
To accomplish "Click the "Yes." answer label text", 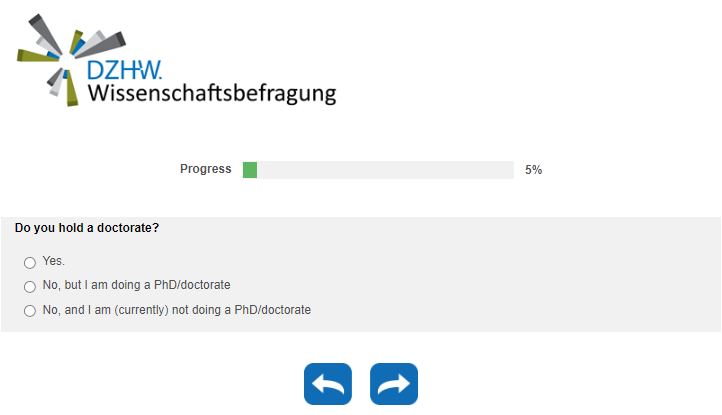I will click(54, 261).
